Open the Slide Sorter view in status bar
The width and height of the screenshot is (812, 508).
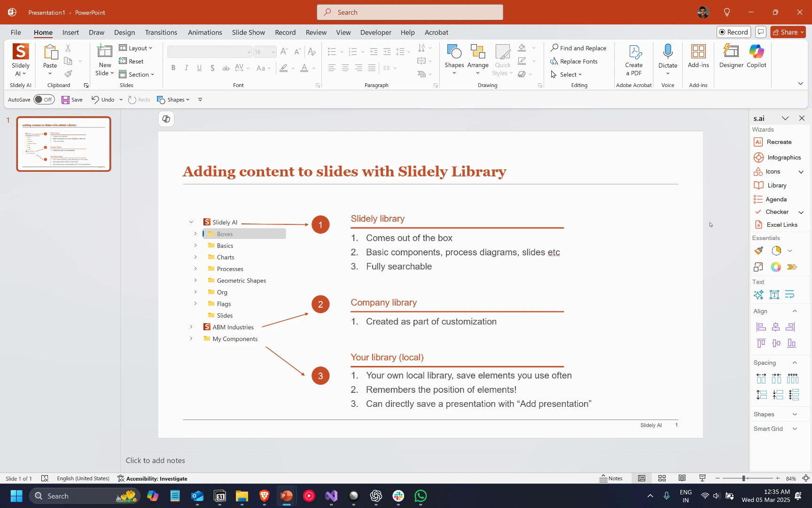662,478
